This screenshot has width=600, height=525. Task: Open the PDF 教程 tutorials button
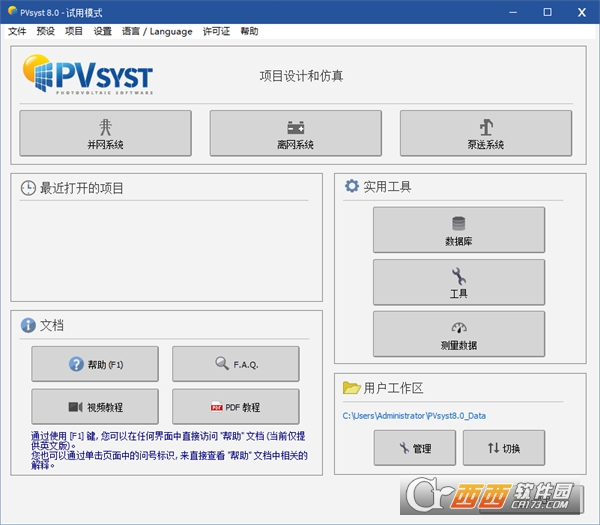tap(236, 407)
